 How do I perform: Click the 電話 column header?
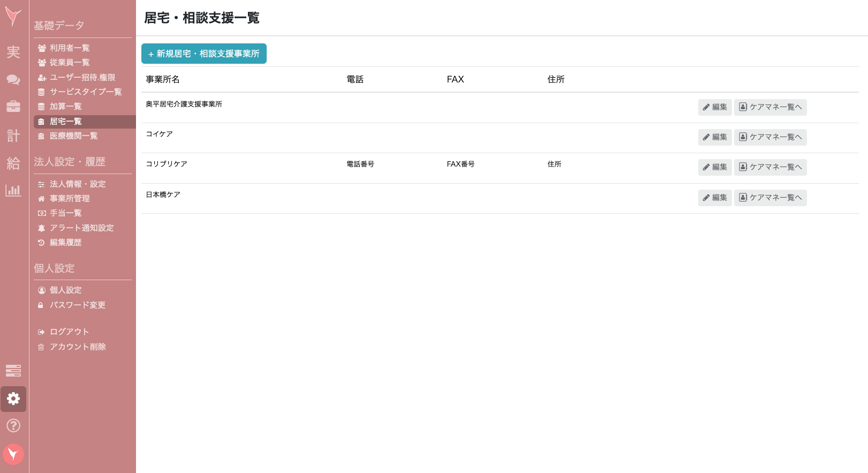pos(355,79)
